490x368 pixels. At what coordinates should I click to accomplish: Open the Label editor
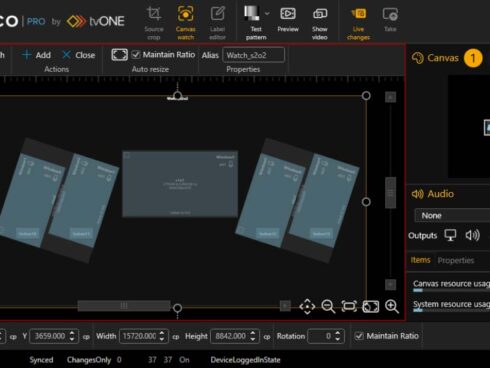point(217,23)
